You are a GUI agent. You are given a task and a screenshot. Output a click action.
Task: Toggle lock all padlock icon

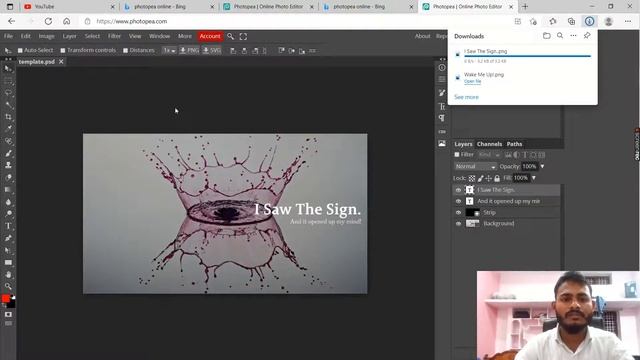click(497, 178)
